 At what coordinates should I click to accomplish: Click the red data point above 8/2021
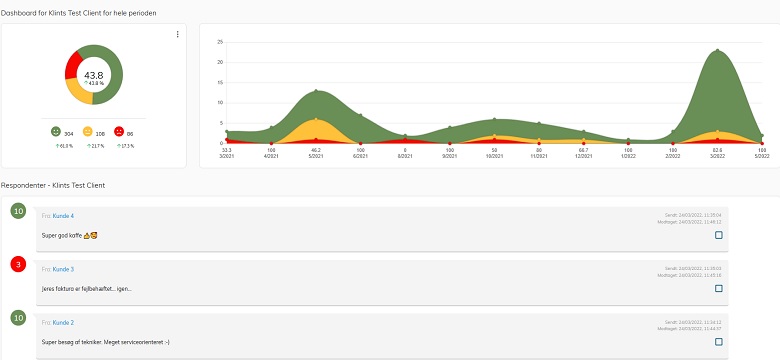tap(405, 140)
